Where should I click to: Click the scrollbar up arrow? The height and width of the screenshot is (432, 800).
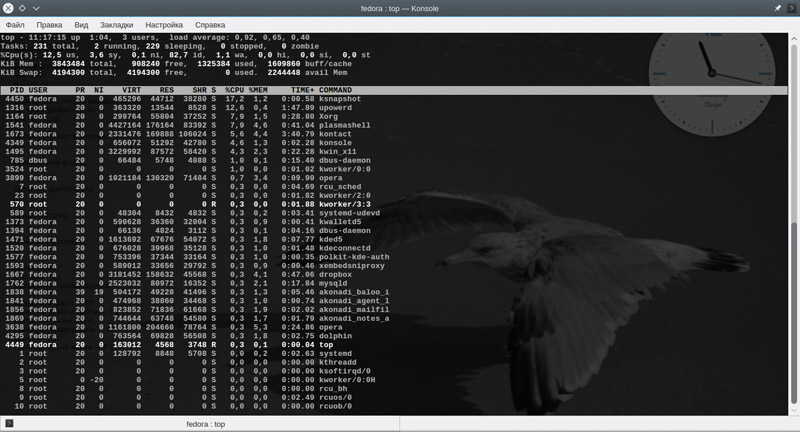coord(794,39)
